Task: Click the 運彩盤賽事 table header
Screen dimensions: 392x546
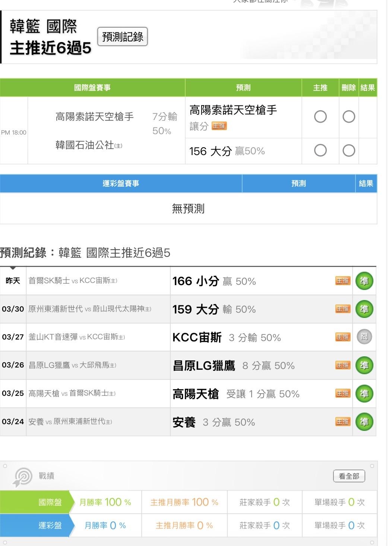Action: pos(121,183)
